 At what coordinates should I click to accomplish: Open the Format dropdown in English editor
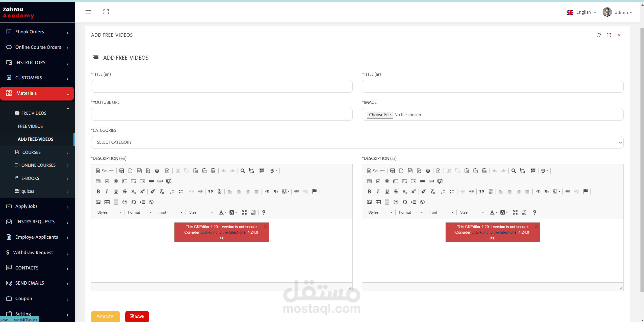pyautogui.click(x=140, y=212)
